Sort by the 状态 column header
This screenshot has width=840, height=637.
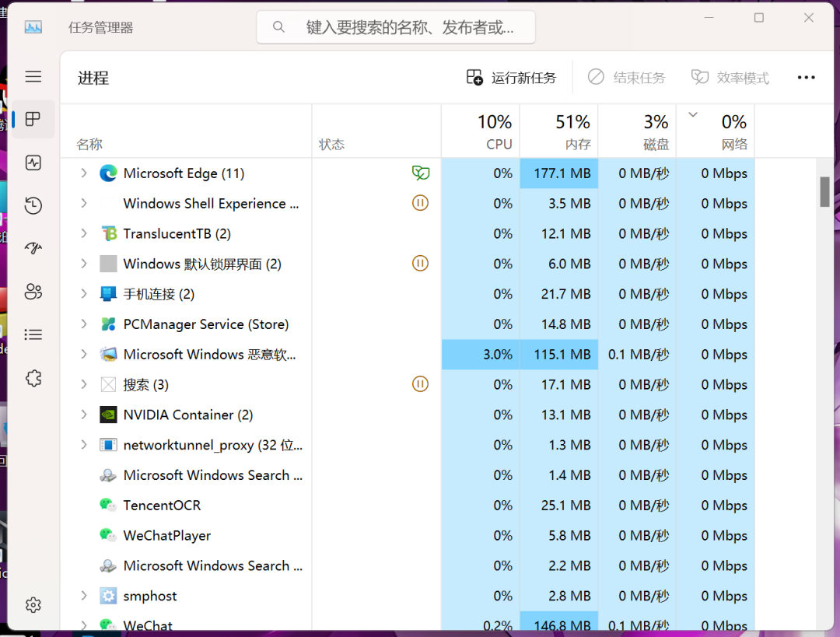[376, 131]
